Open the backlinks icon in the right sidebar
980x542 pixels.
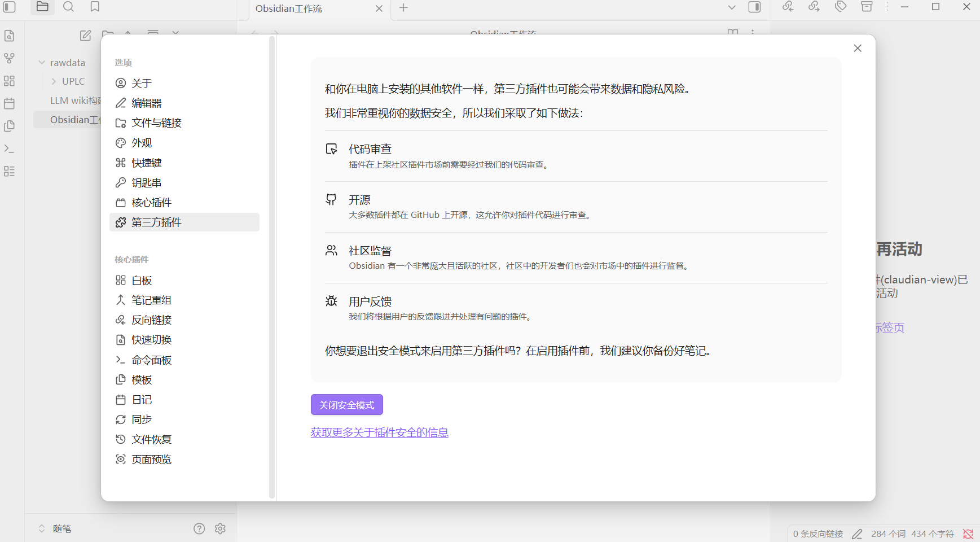788,7
